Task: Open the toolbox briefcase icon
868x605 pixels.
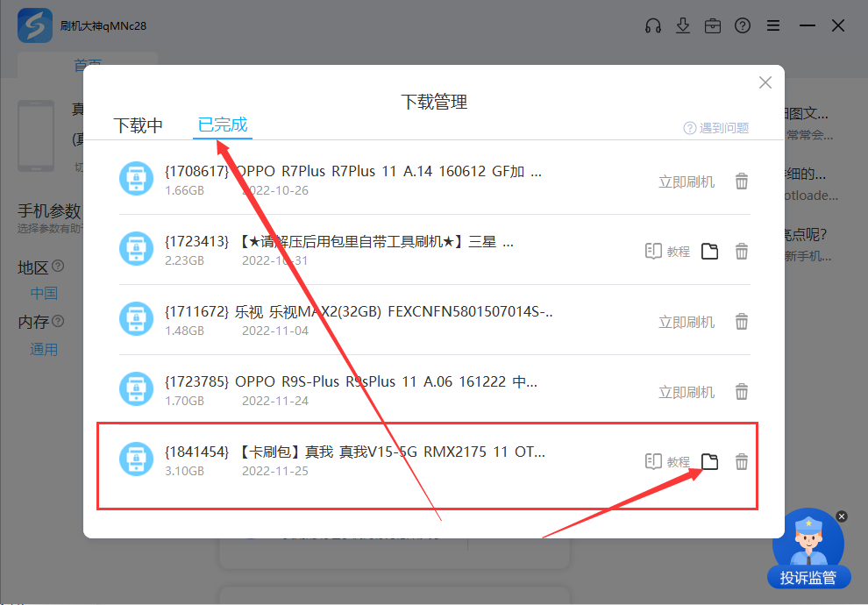Action: pos(713,26)
